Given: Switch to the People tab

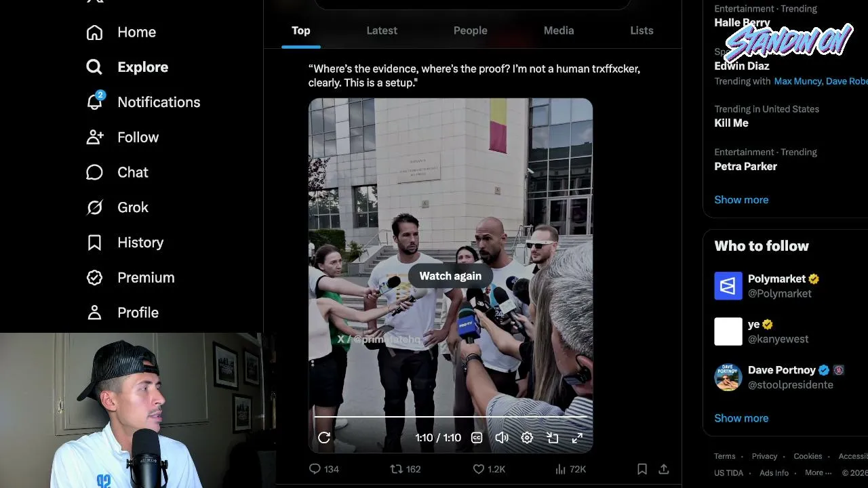Looking at the screenshot, I should click(x=471, y=30).
